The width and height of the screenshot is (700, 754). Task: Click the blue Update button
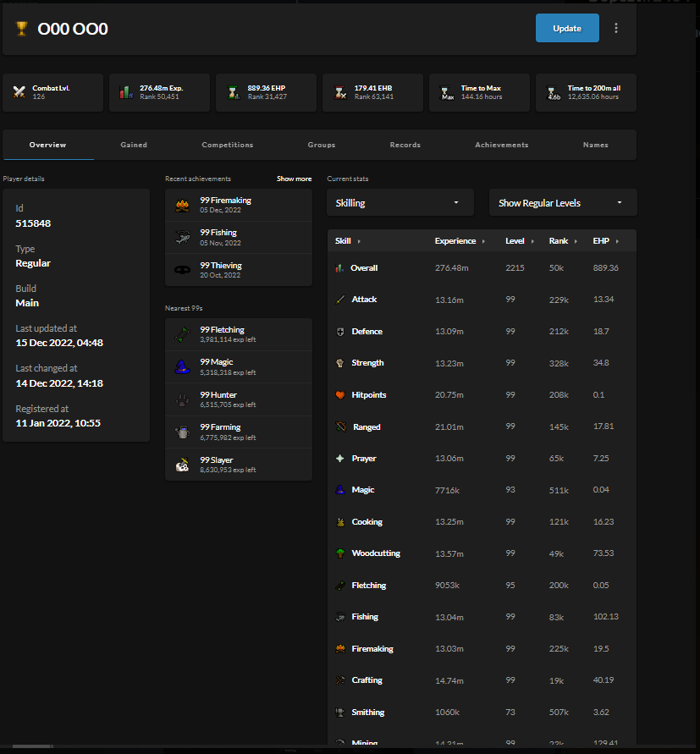click(x=567, y=28)
